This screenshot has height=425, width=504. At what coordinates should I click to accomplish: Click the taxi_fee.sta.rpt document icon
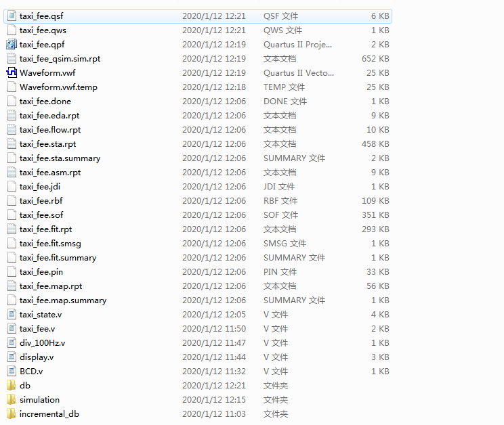[12, 143]
